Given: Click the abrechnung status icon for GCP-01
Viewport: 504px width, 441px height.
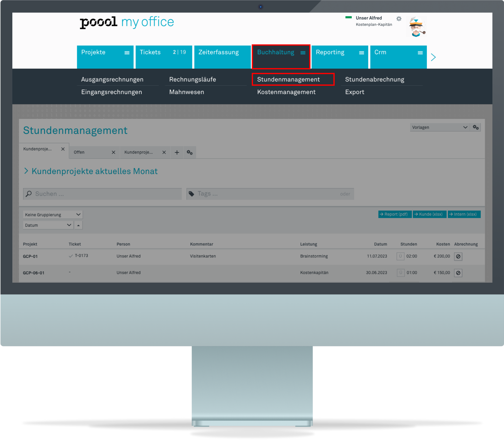Looking at the screenshot, I should click(458, 256).
